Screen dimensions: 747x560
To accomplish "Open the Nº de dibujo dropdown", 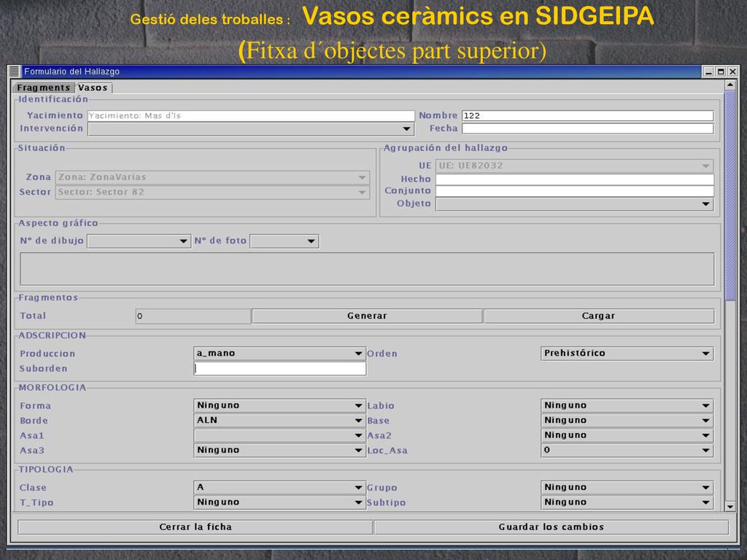I will (x=138, y=241).
